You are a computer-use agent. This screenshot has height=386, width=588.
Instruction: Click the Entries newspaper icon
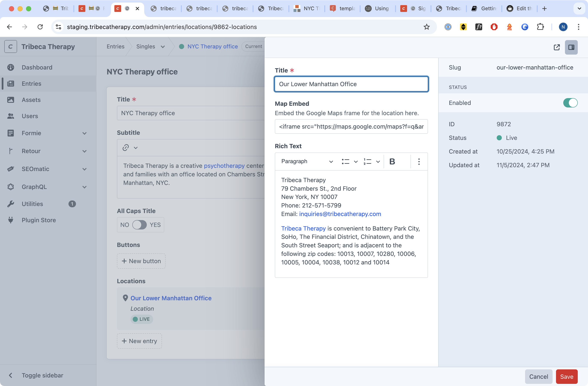coord(11,84)
